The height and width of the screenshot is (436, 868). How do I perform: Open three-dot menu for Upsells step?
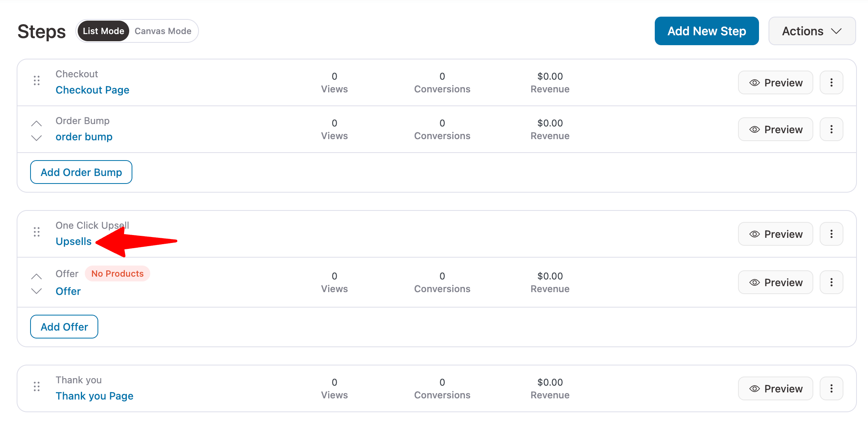[x=831, y=234]
